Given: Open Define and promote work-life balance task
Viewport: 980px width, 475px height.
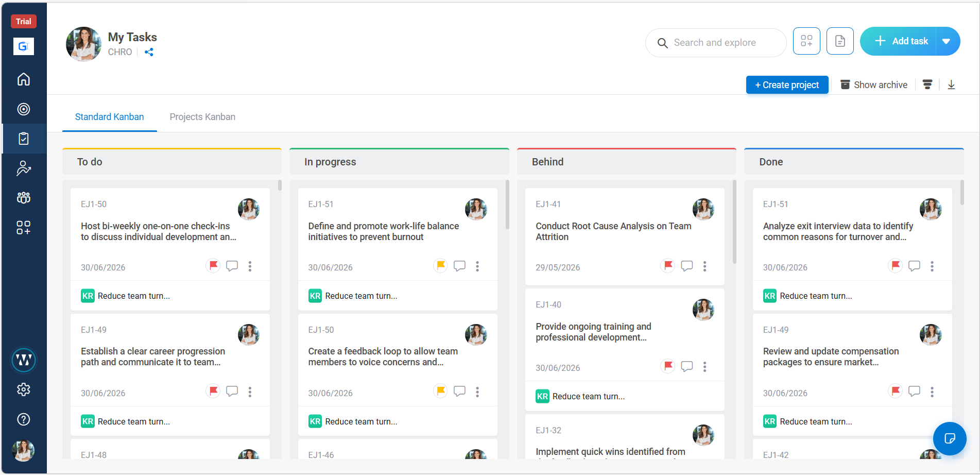Looking at the screenshot, I should (x=384, y=231).
